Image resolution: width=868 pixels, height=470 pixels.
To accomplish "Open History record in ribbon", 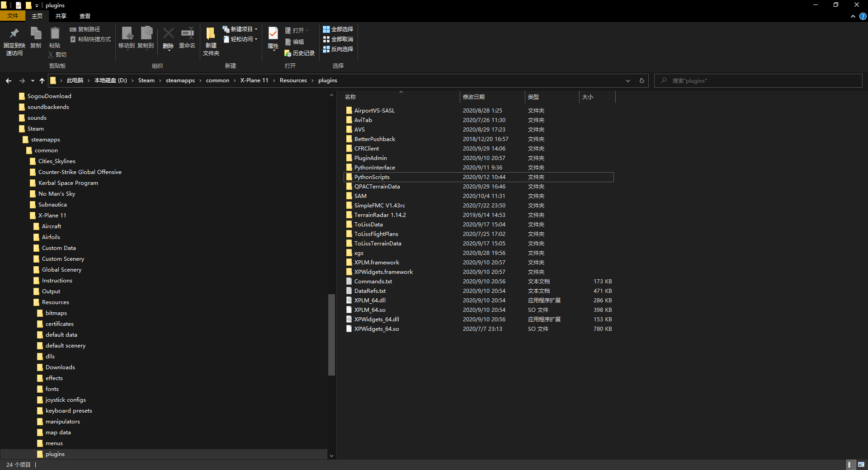I will pyautogui.click(x=299, y=53).
